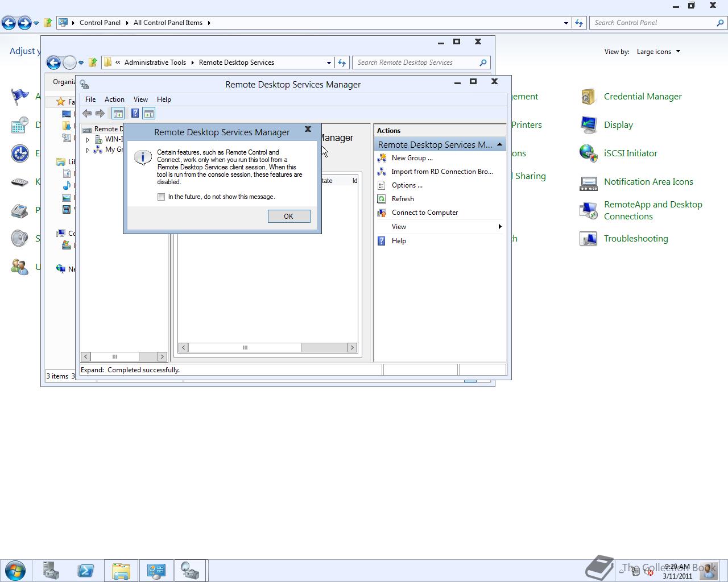Click Back button in Control Panel window

point(9,23)
